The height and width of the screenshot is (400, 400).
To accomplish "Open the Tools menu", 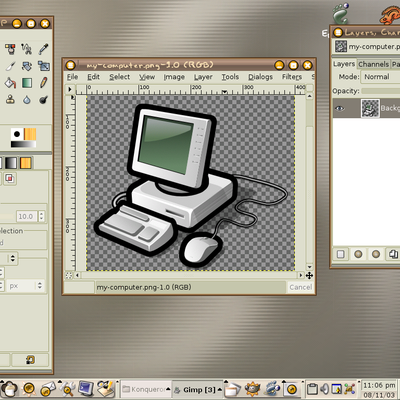I will click(x=230, y=77).
